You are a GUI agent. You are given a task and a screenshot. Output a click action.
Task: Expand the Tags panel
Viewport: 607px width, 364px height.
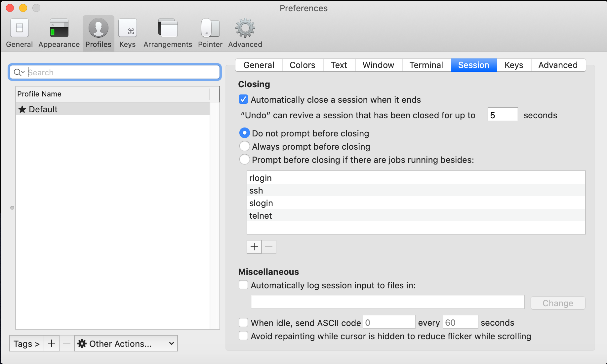click(x=26, y=343)
